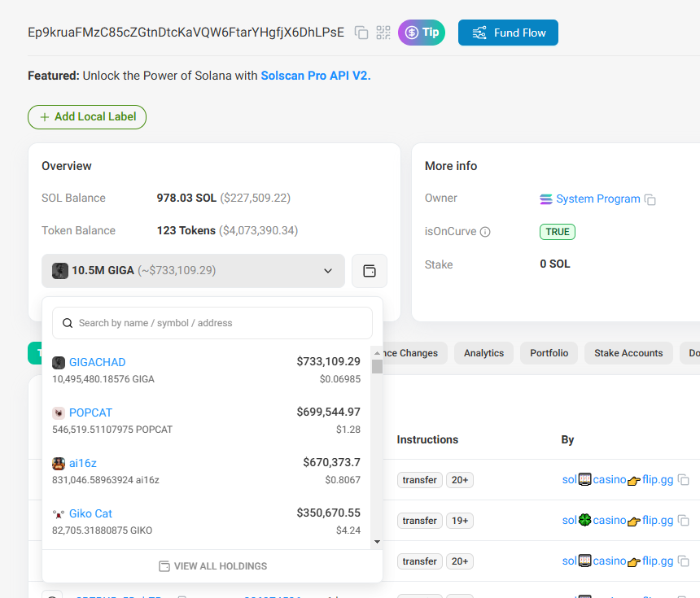700x598 pixels.
Task: Click the first row's transfer instruction tag
Action: pyautogui.click(x=420, y=480)
